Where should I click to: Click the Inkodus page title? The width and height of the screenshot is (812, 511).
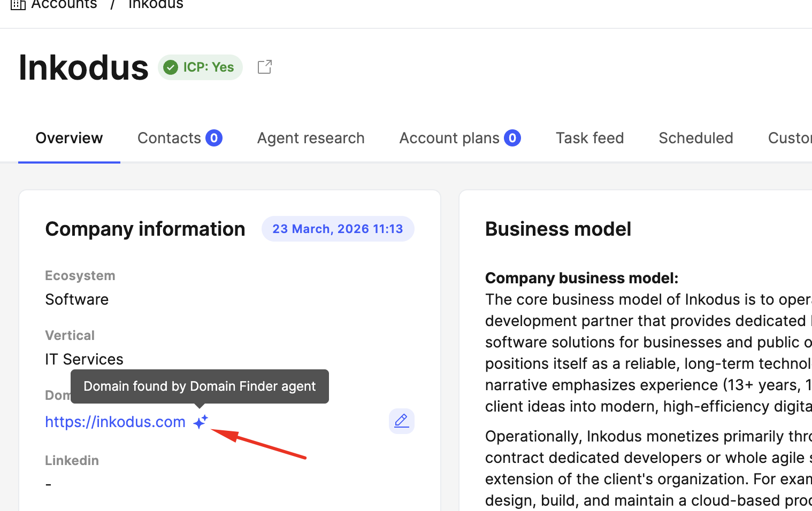[83, 68]
